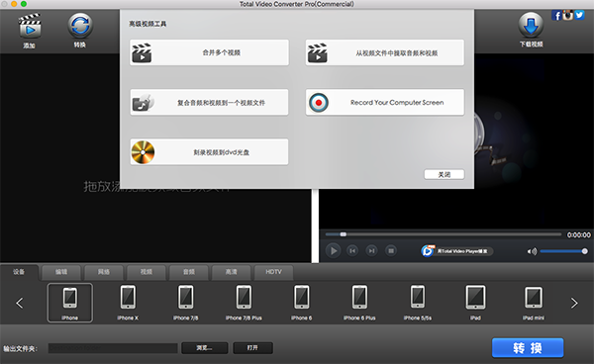The width and height of the screenshot is (594, 364).
Task: Switch to the 音频 tab
Action: (x=189, y=272)
